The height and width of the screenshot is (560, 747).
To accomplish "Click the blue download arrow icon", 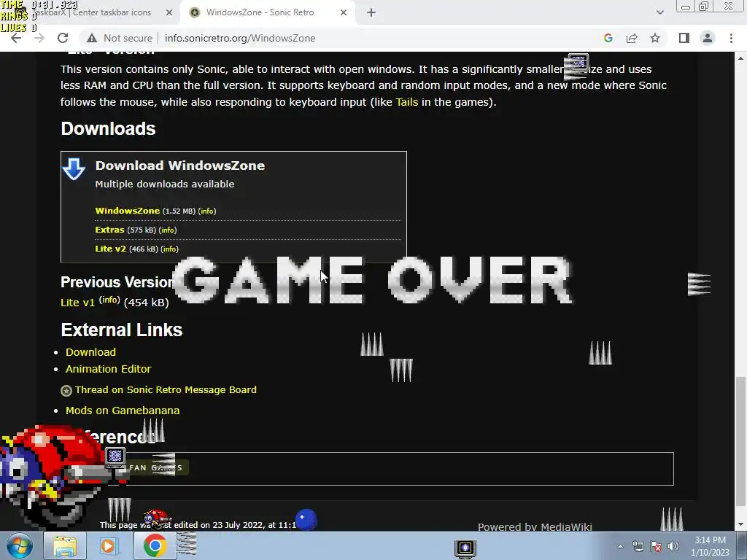I will (x=74, y=169).
